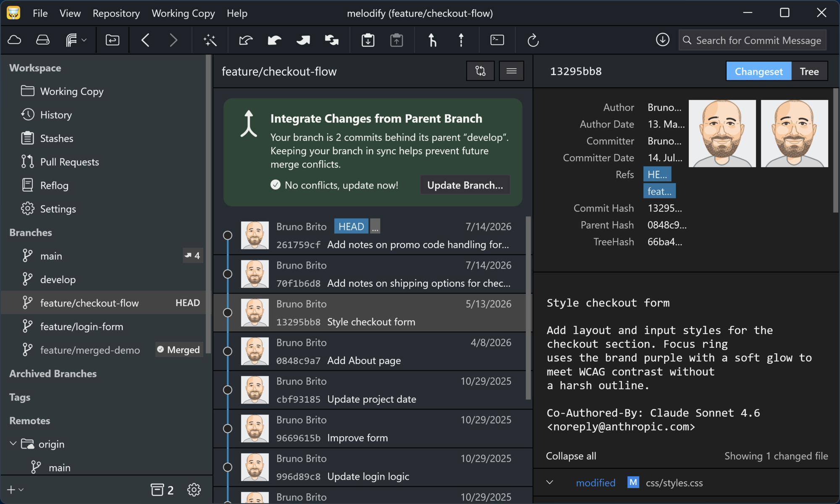Open the add plus dropdown at bottom-left
840x504 pixels.
coord(15,490)
